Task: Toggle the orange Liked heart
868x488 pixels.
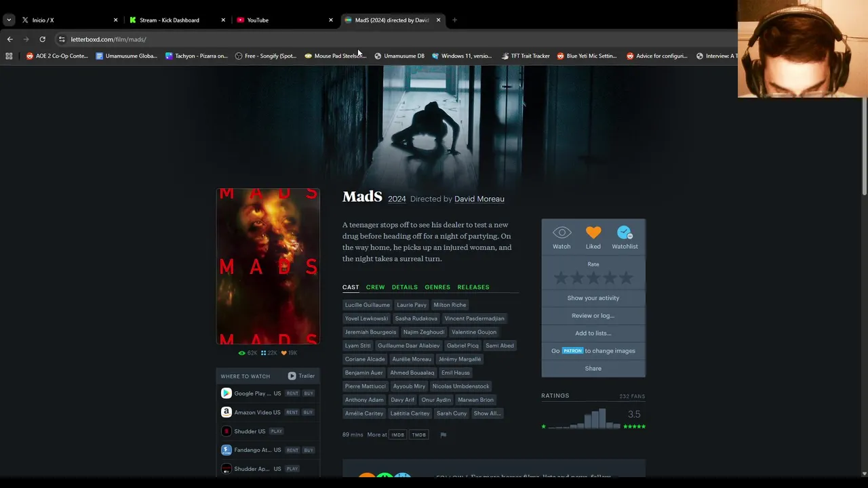Action: 593,232
